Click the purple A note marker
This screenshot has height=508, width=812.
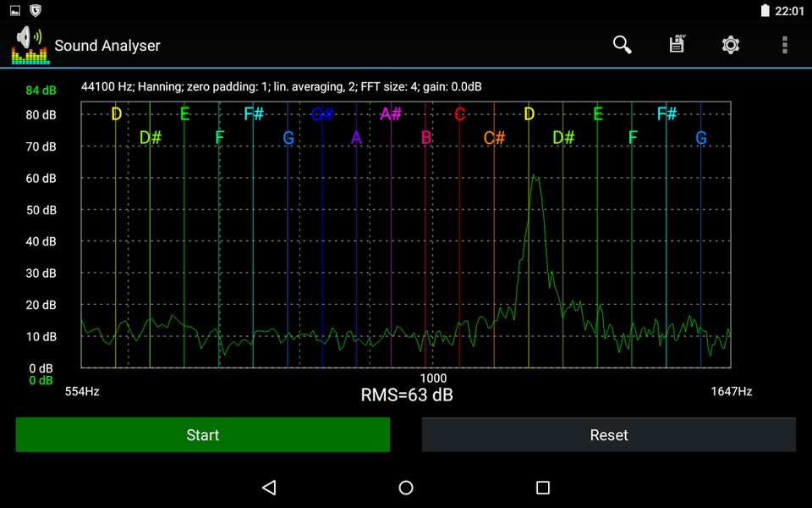tap(356, 138)
